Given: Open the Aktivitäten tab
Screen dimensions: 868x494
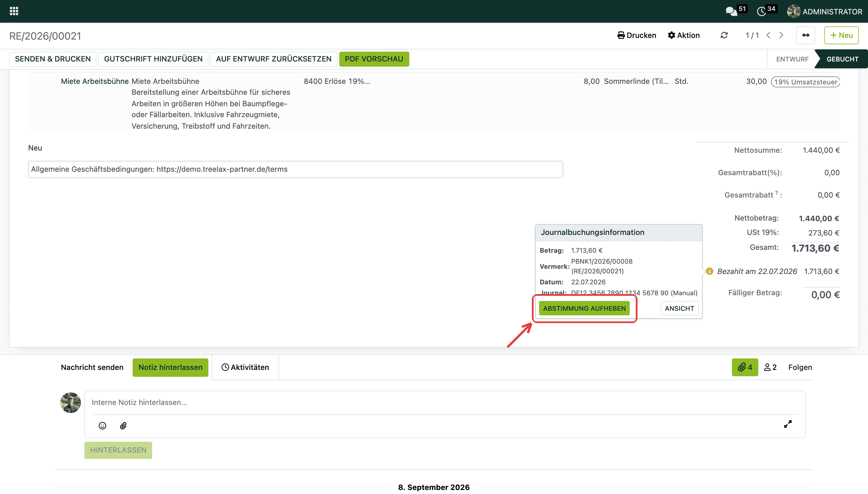Looking at the screenshot, I should coord(245,367).
